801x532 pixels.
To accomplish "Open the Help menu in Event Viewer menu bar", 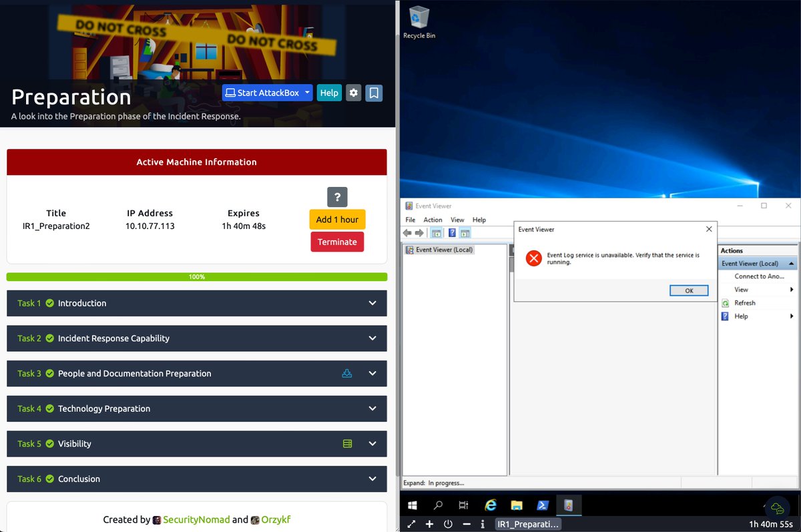I will click(x=479, y=220).
